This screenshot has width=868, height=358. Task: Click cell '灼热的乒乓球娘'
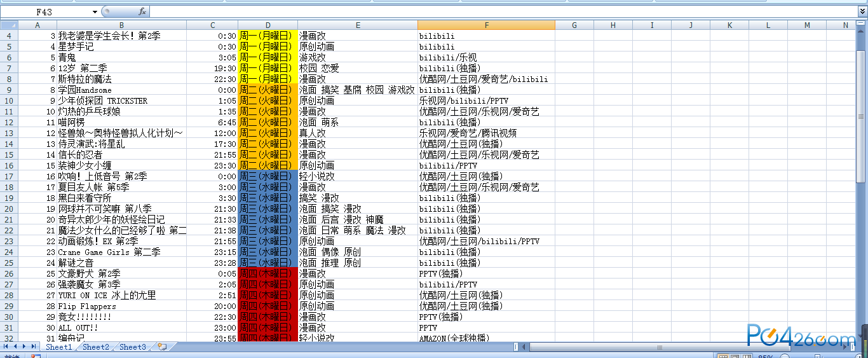pos(121,112)
